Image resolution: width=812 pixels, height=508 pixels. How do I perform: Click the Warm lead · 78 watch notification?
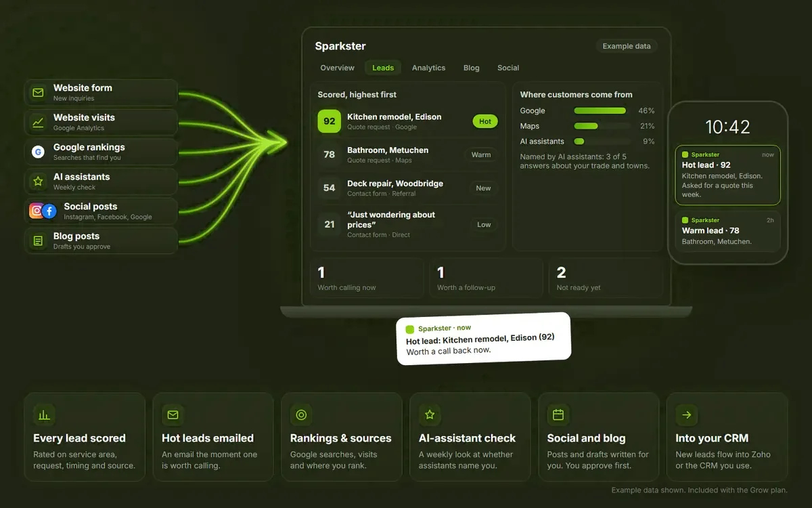tap(727, 231)
